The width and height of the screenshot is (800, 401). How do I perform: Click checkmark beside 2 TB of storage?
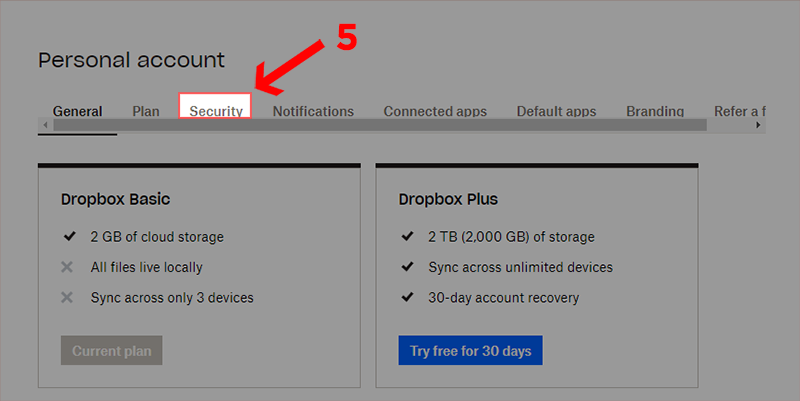point(407,237)
